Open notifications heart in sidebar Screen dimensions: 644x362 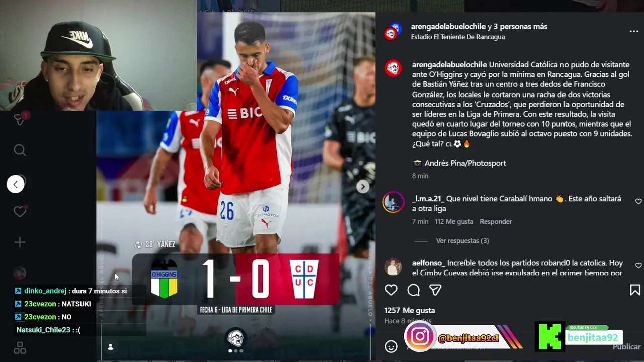coord(20,212)
